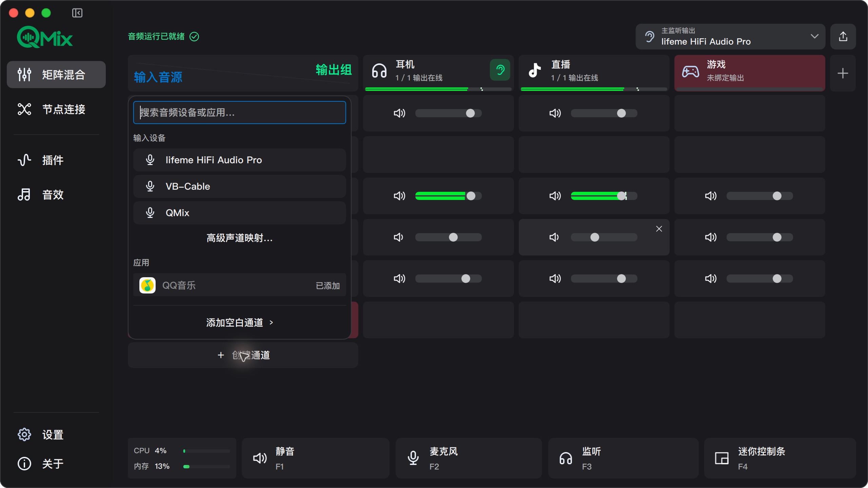Expand 添加空白通道 add blank channel
Screen dimensions: 868x488
click(239, 323)
